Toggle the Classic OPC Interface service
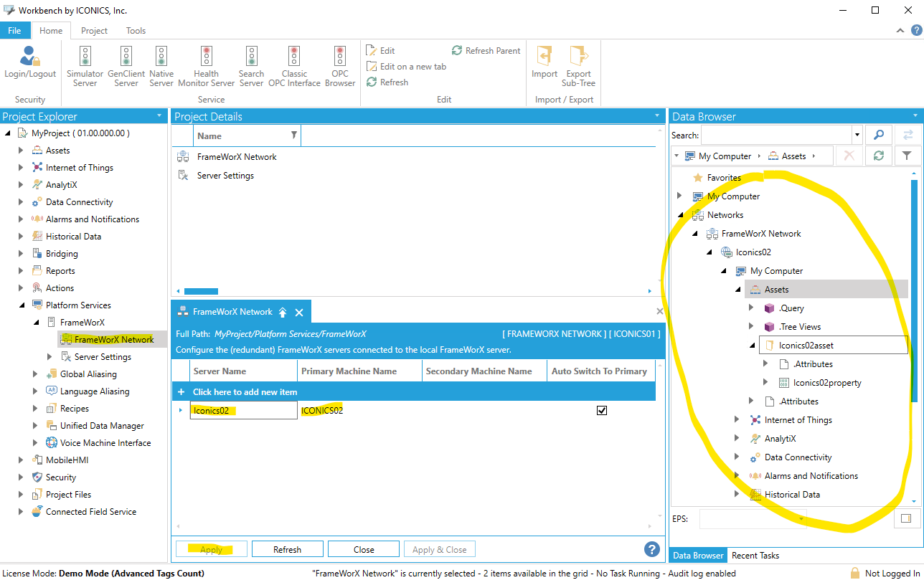The height and width of the screenshot is (580, 924). coord(294,66)
